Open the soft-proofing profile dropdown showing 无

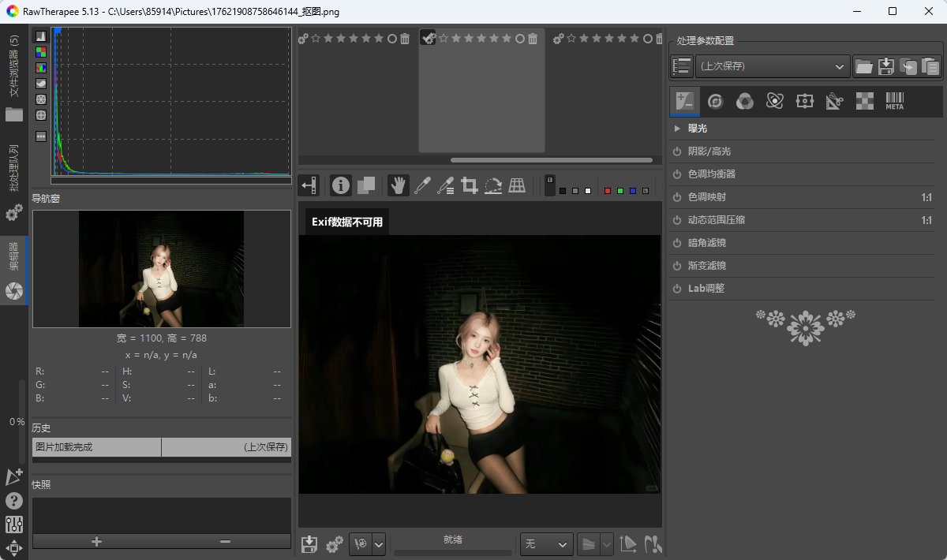[547, 544]
